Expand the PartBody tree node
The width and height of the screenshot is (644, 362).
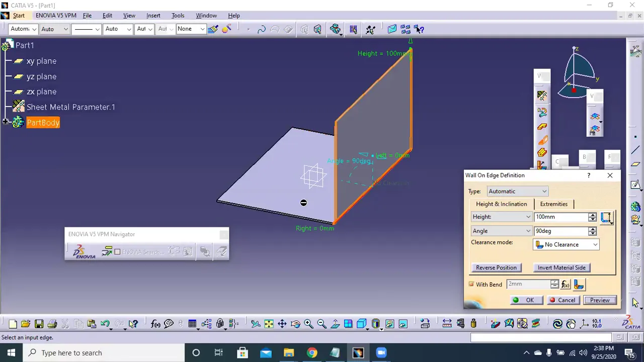pos(6,122)
